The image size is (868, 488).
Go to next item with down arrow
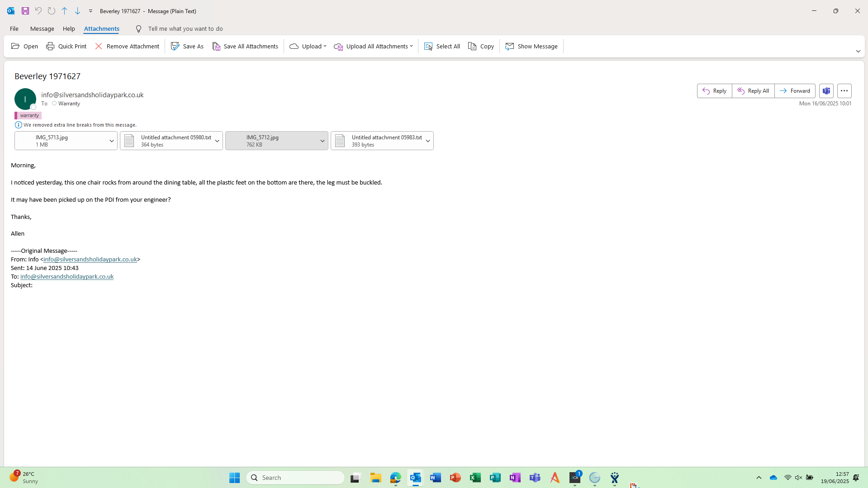(x=78, y=11)
